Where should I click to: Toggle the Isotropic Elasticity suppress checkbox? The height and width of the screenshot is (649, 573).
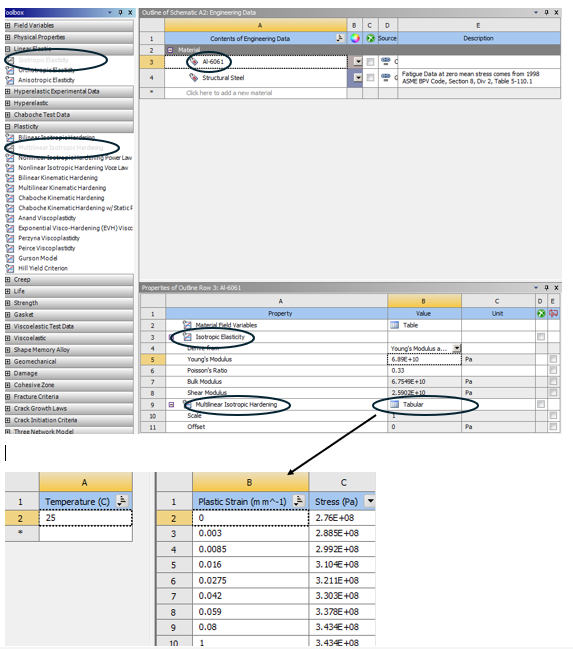pyautogui.click(x=541, y=337)
